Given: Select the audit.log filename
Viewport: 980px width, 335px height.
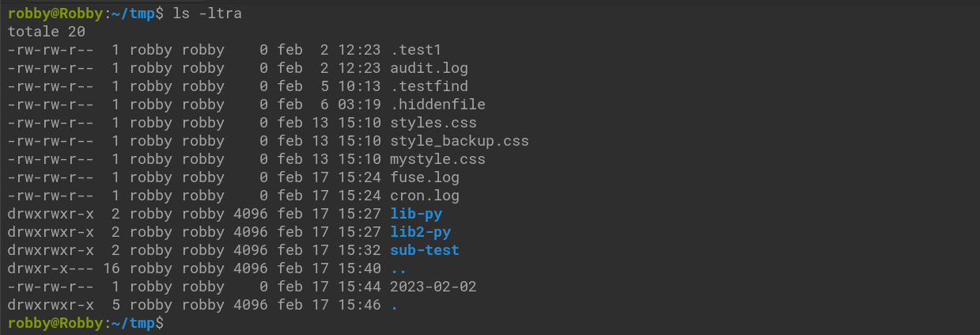Looking at the screenshot, I should pos(425,68).
